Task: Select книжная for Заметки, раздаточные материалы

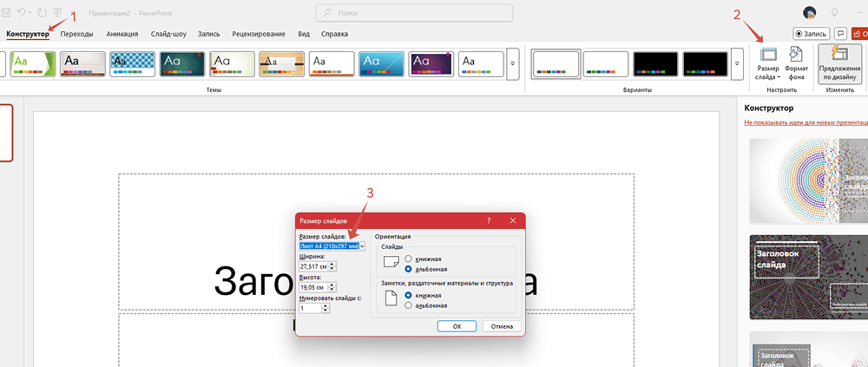Action: pyautogui.click(x=409, y=295)
